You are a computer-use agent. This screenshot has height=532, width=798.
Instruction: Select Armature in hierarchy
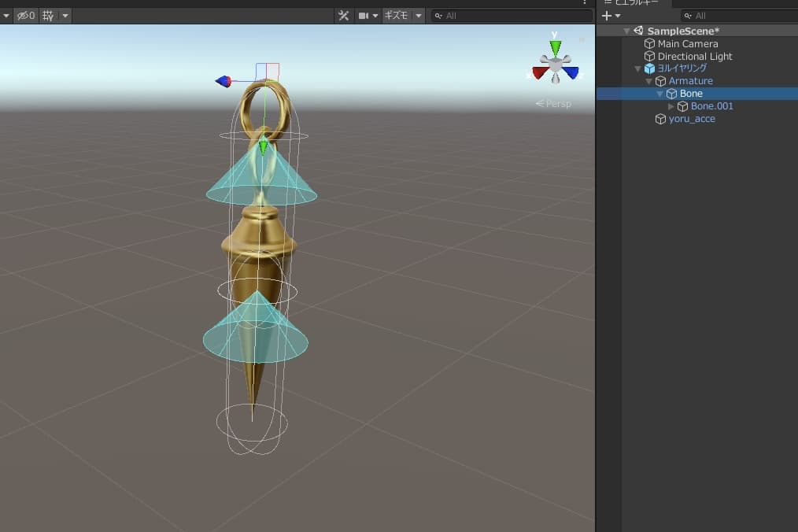tap(691, 81)
